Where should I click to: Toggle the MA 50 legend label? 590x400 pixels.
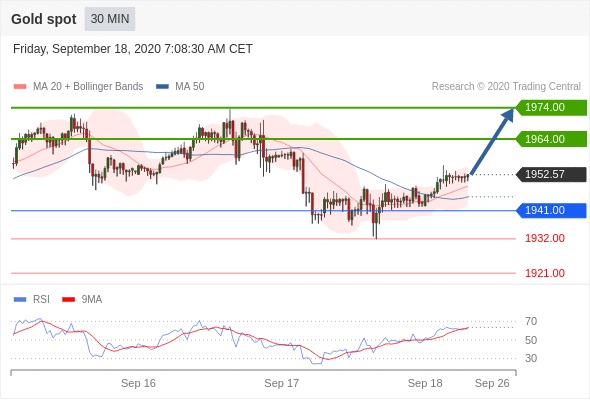pos(190,87)
